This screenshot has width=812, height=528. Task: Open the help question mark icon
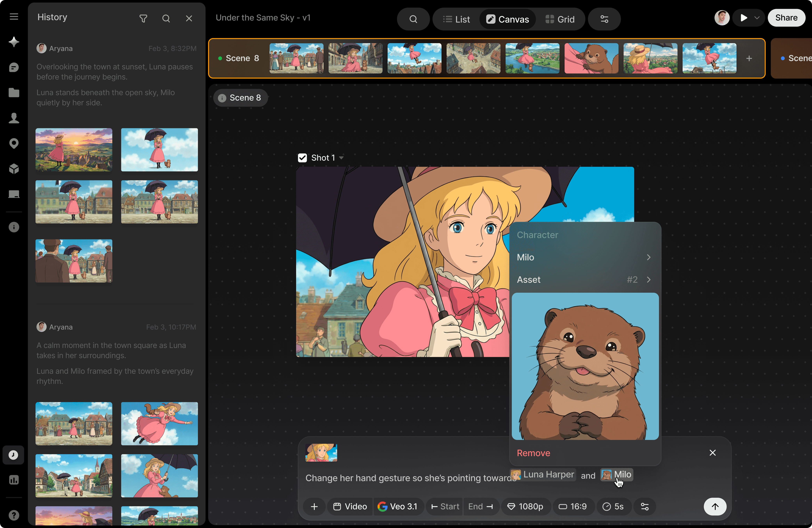[x=14, y=515]
